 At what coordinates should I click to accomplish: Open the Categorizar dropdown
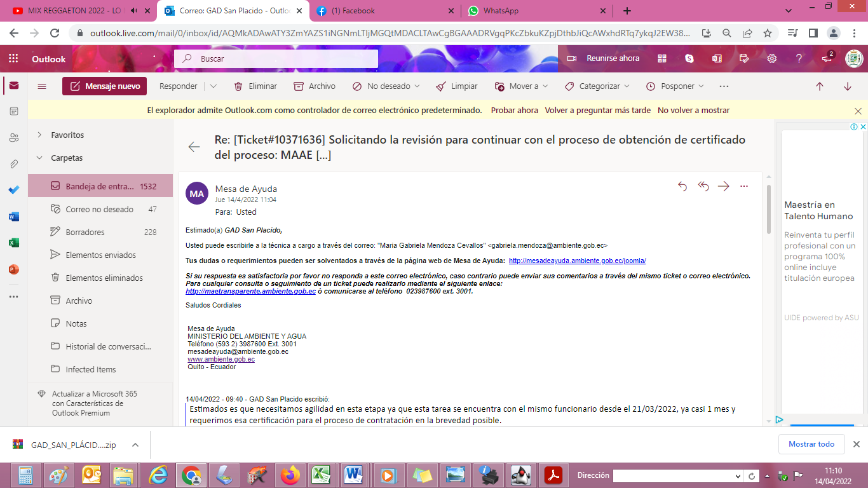click(x=596, y=86)
